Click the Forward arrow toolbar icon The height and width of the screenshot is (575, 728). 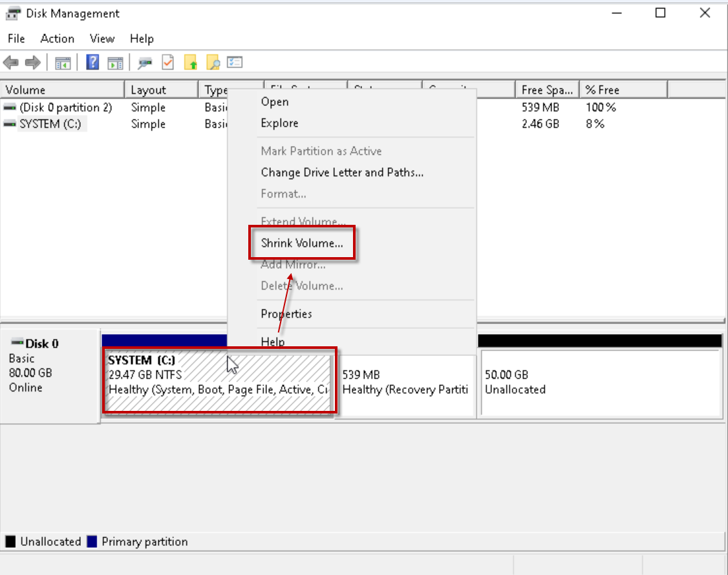tap(32, 63)
